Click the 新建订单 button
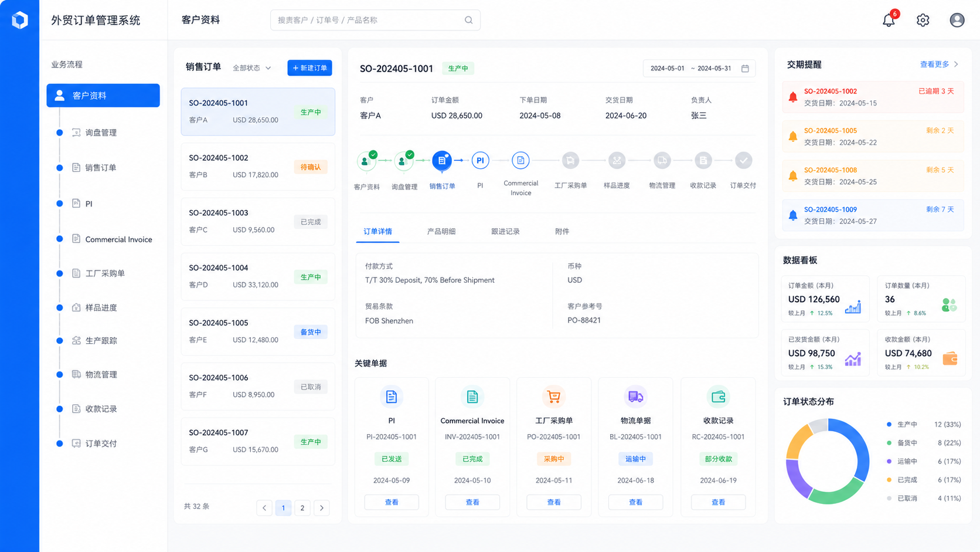 309,68
